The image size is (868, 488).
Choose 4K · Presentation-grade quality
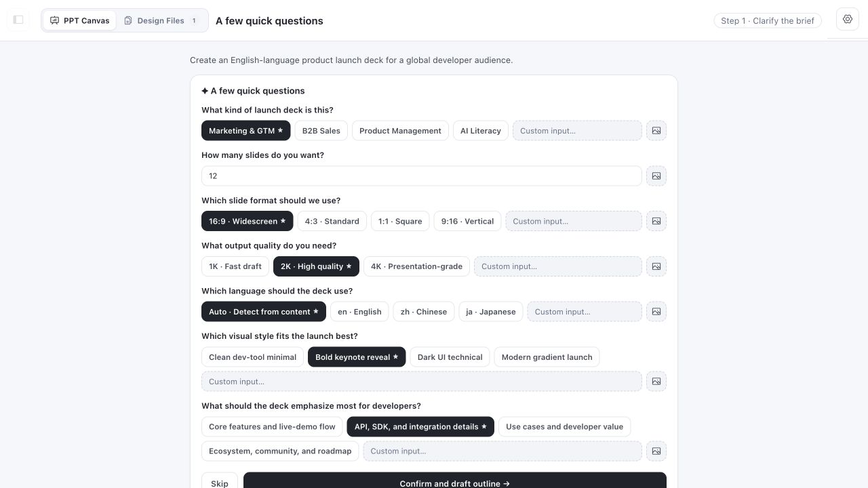pos(416,266)
